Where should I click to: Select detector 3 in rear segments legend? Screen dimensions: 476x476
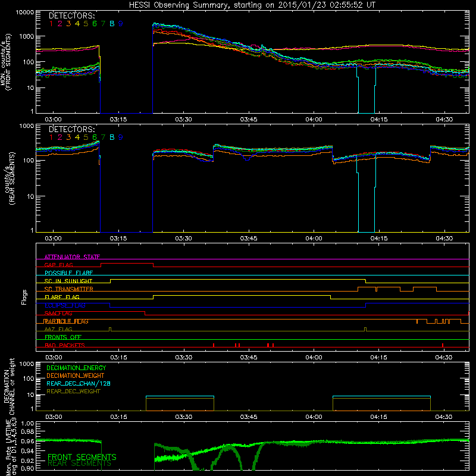click(68, 137)
